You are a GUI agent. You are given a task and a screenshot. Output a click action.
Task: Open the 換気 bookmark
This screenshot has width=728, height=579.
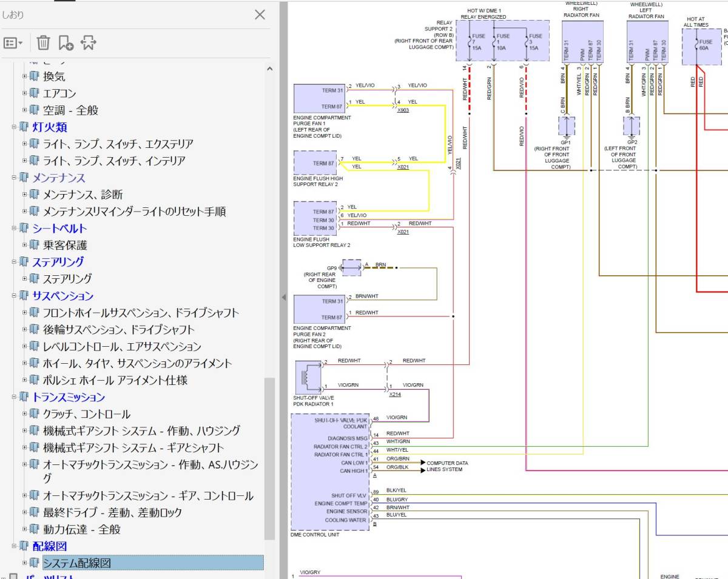[x=54, y=76]
